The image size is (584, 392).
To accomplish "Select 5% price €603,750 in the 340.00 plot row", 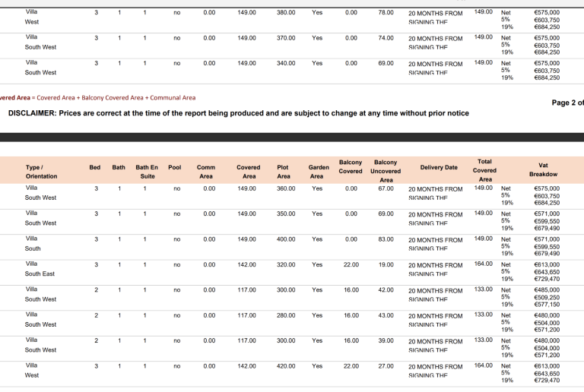I will [x=547, y=71].
